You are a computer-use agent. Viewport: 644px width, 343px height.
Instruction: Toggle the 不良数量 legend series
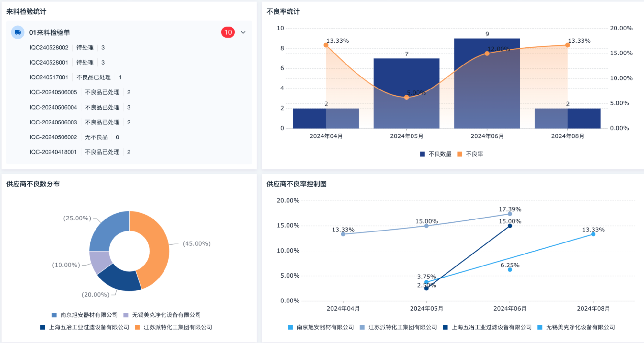[x=435, y=154]
